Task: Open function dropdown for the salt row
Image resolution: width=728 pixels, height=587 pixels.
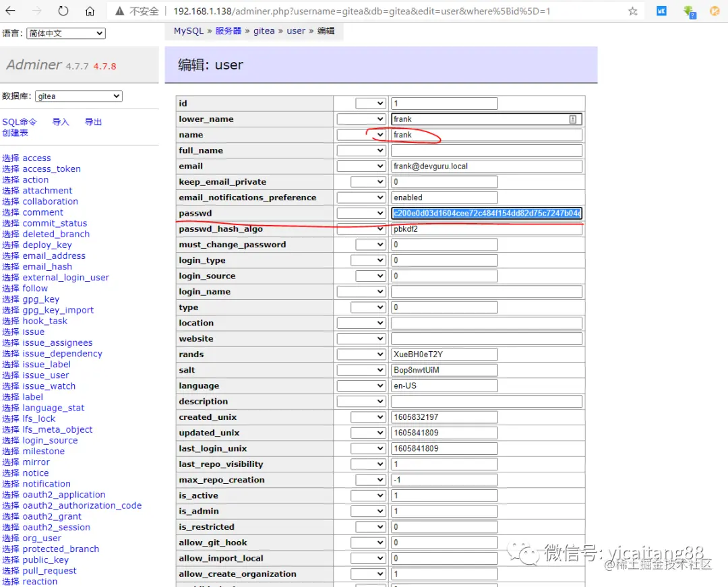Action: click(x=361, y=370)
